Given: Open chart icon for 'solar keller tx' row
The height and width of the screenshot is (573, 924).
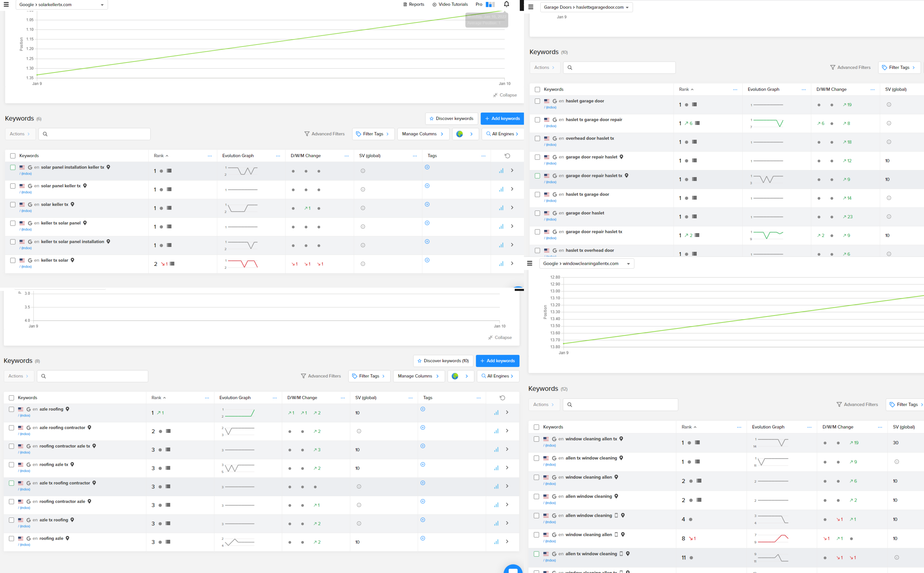Looking at the screenshot, I should (x=501, y=208).
